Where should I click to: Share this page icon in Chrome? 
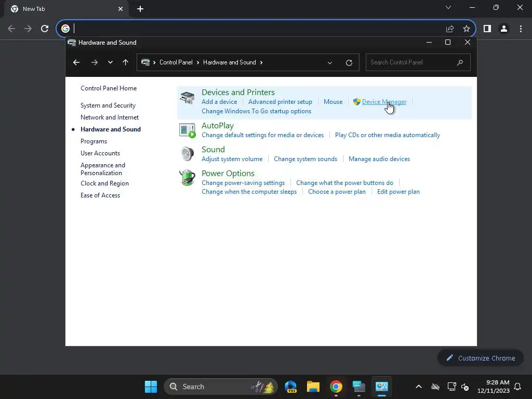(x=450, y=29)
